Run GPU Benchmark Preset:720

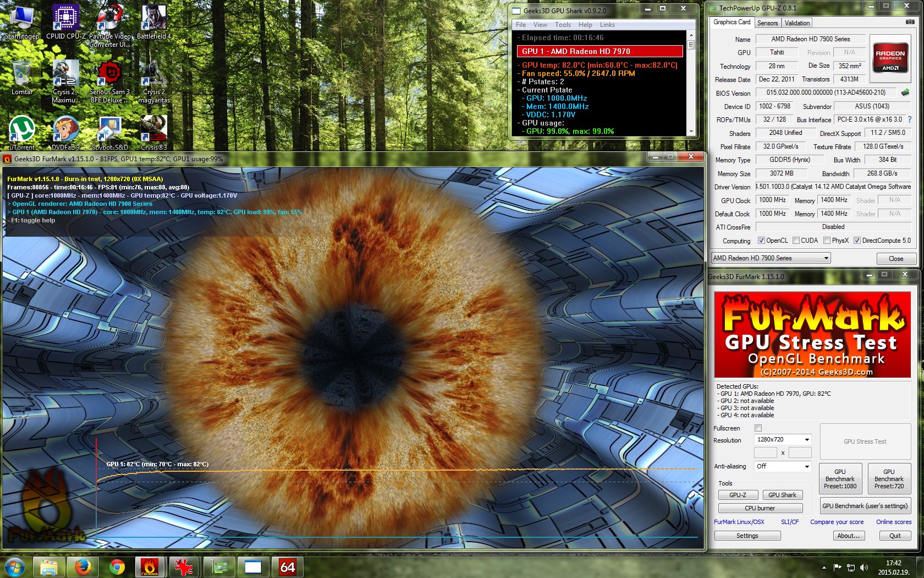tap(889, 479)
